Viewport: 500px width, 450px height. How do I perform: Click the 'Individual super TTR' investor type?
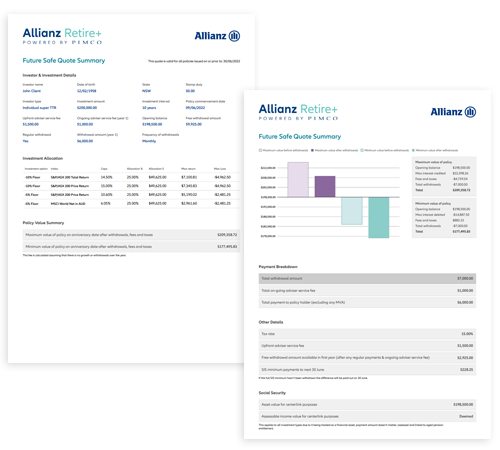pos(39,108)
